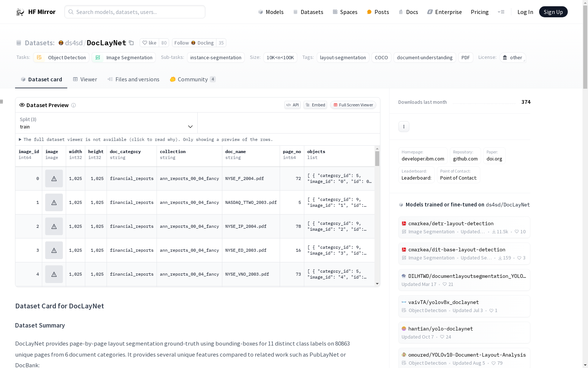Open the three-dot options menu in the sidebar
588x368 pixels.
(404, 127)
